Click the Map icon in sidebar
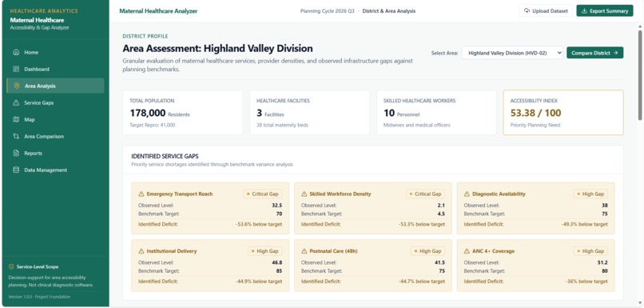644x308 pixels. coord(16,120)
